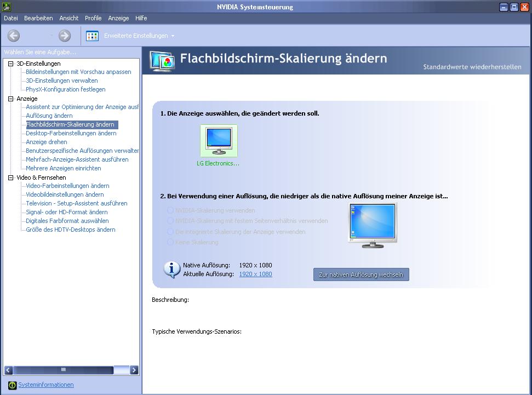
Task: Select Flachbildschirm-Skalierung ändern tree item
Action: (x=72, y=124)
